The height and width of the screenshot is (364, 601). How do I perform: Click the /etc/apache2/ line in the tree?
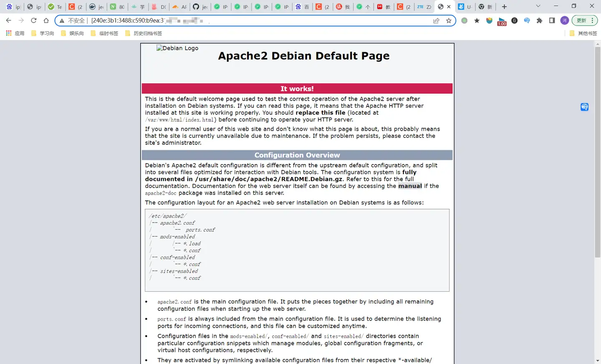pyautogui.click(x=168, y=216)
